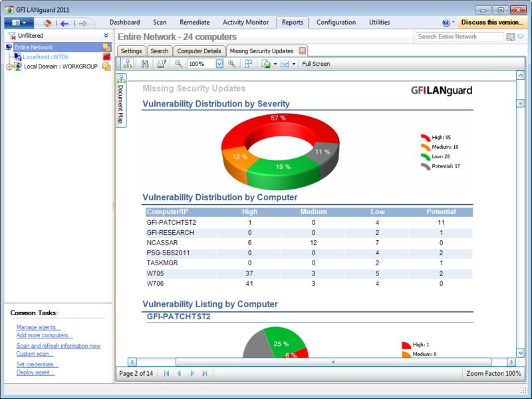Click Scan and refresh information now
The image size is (532, 399).
pyautogui.click(x=59, y=346)
